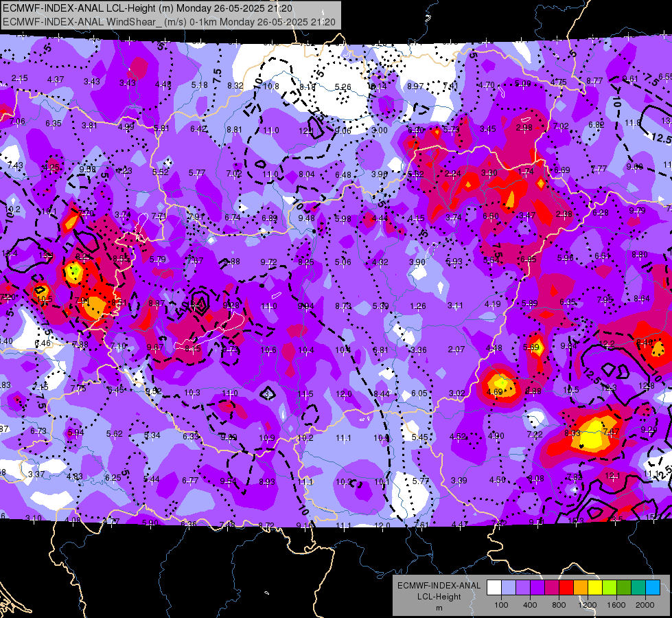
Task: Click the wind shear value 2.07
Action: (x=456, y=350)
